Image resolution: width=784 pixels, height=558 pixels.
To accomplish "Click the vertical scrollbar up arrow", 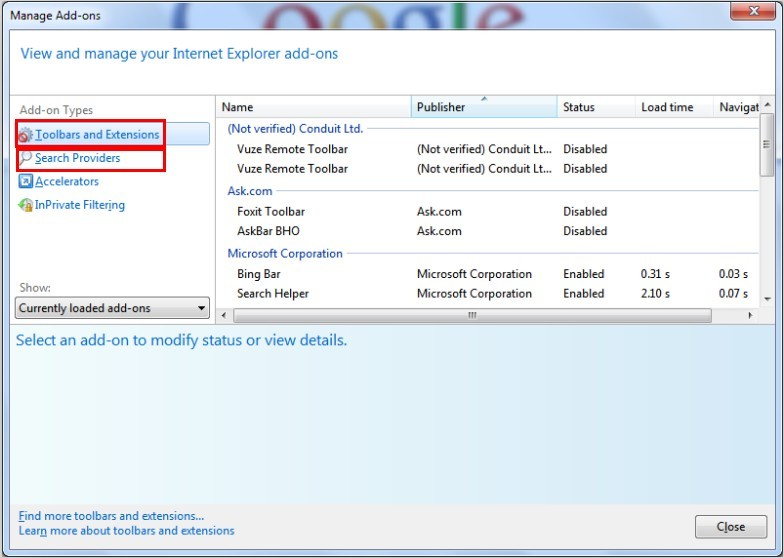I will 768,104.
